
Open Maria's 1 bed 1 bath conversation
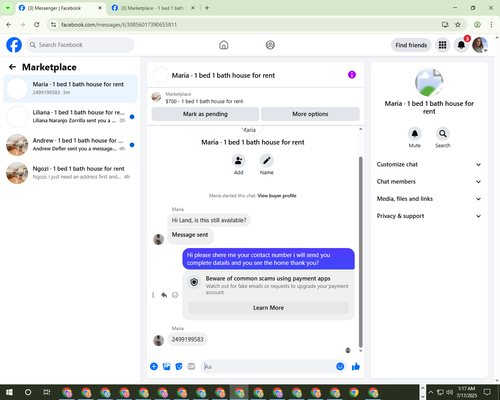(70, 89)
